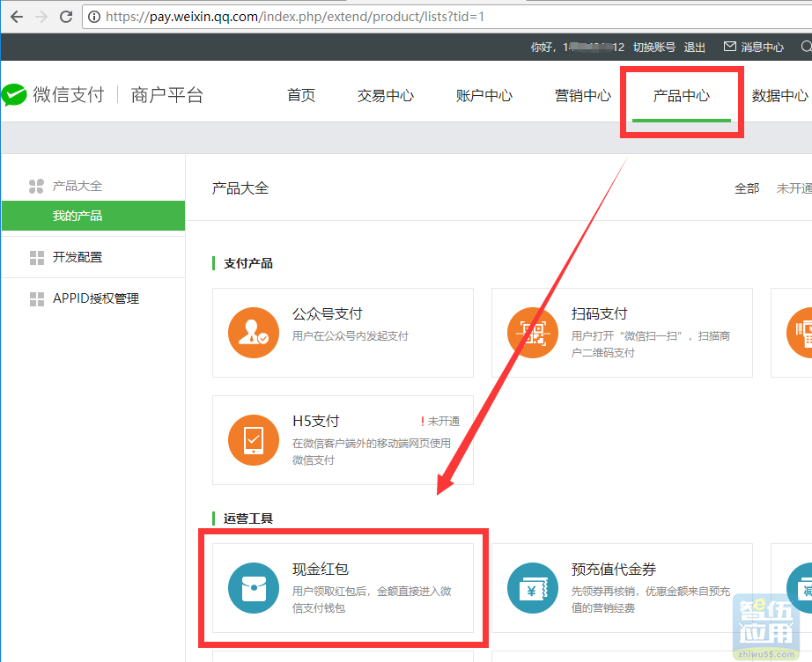The height and width of the screenshot is (662, 812).
Task: Open the 交易中心 navigation tab
Action: click(385, 95)
